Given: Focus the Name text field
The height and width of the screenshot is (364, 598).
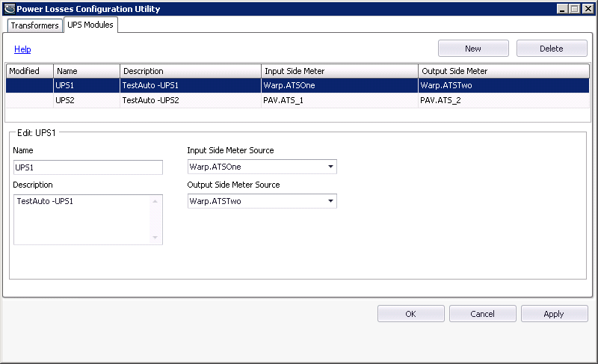Looking at the screenshot, I should 87,167.
